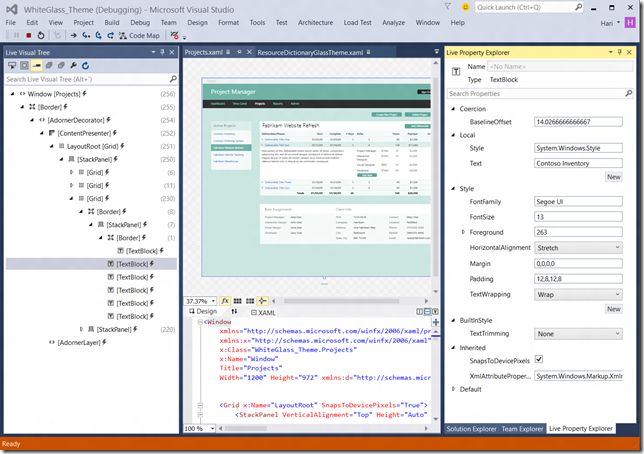Switch to the Solution Explorer tab

(472, 429)
